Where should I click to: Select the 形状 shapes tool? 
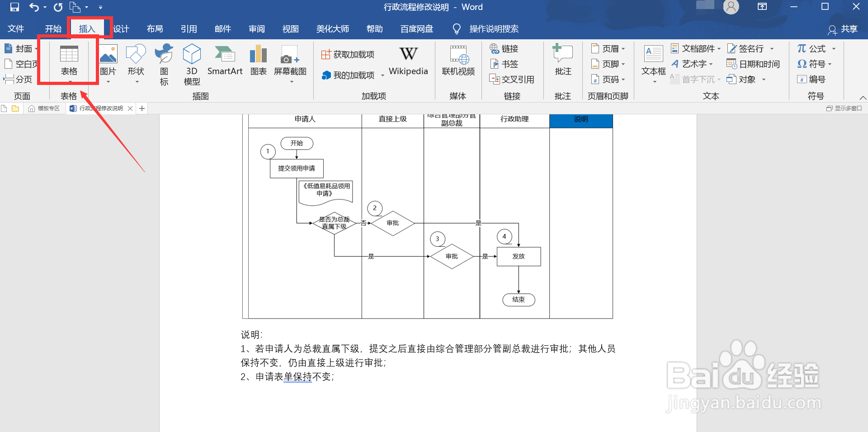[136, 61]
